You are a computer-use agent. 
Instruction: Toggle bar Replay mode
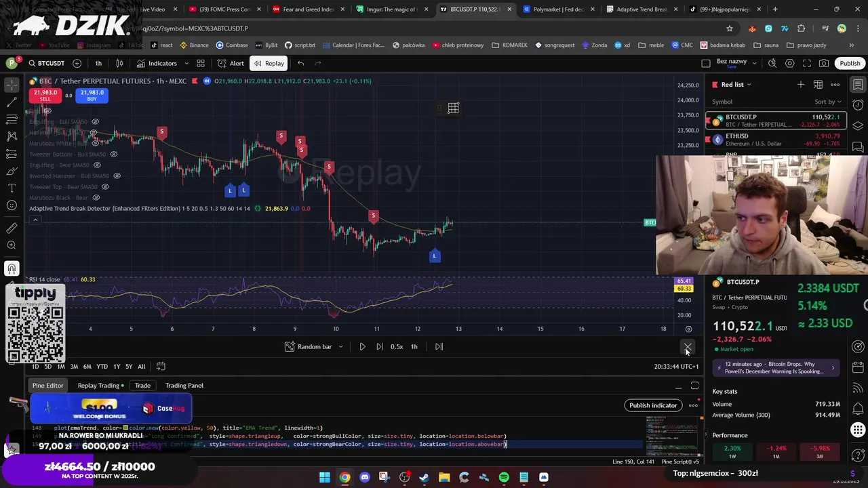pyautogui.click(x=269, y=63)
